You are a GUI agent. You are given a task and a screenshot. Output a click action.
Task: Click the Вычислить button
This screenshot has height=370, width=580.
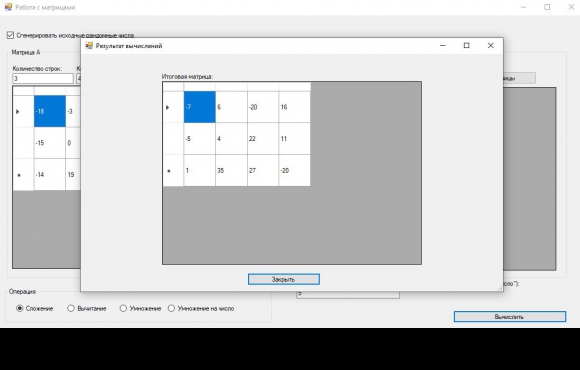pyautogui.click(x=510, y=317)
